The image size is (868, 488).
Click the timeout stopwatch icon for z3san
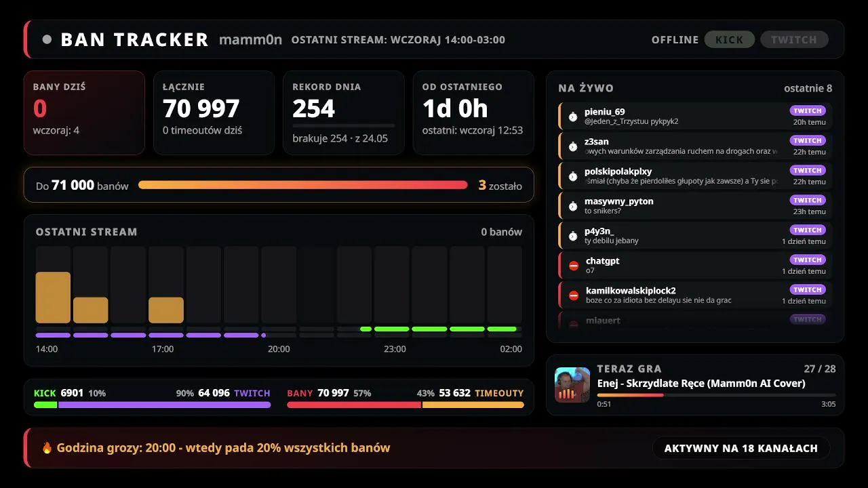tap(573, 146)
